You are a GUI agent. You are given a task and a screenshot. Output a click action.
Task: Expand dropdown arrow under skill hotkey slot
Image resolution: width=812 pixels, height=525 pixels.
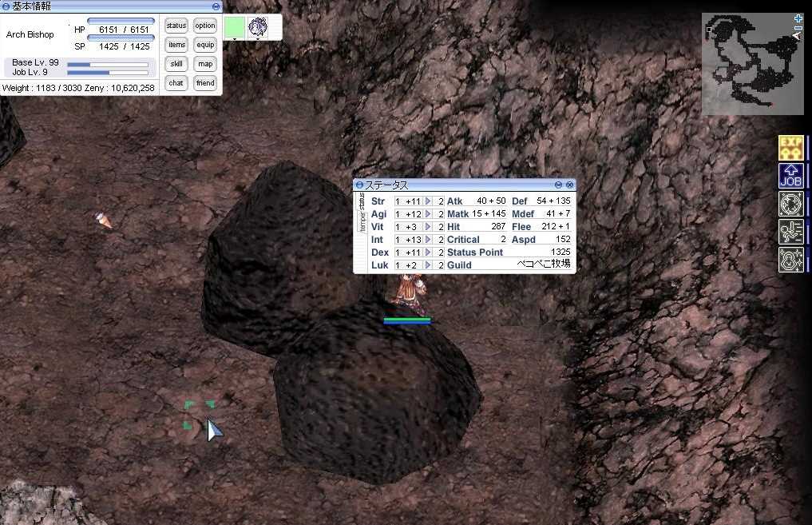pyautogui.click(x=257, y=39)
